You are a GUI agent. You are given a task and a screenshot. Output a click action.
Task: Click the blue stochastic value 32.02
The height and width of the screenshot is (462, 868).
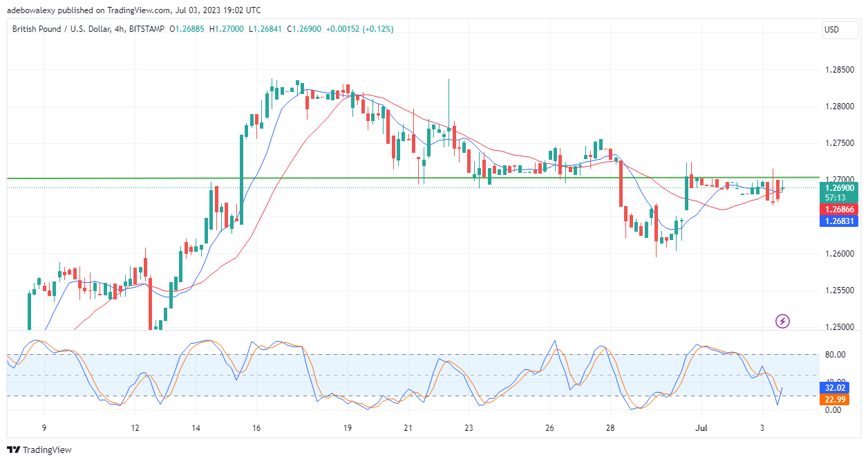[x=835, y=388]
